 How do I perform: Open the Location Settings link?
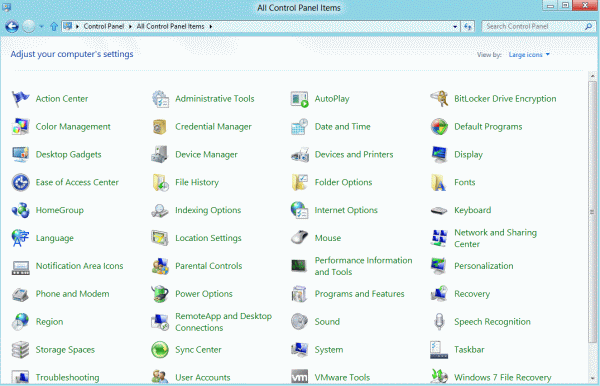point(208,238)
